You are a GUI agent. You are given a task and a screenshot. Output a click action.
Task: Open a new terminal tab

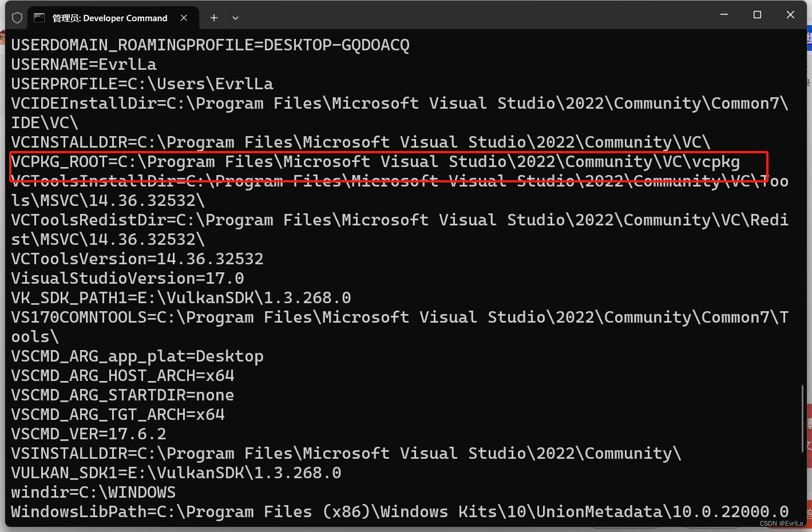coord(213,17)
